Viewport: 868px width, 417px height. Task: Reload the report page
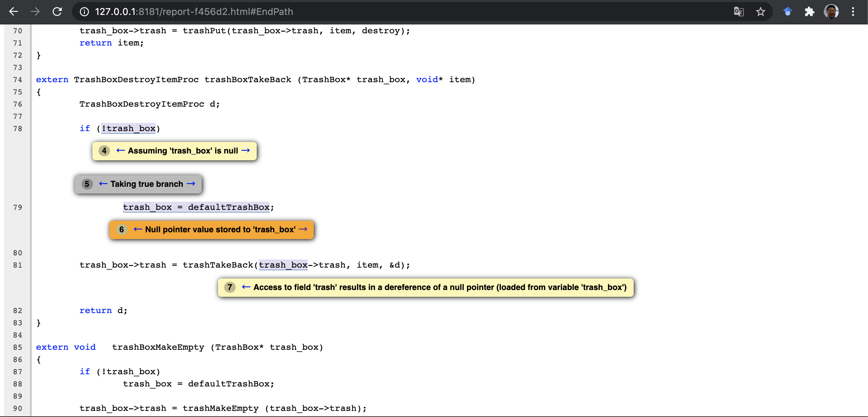57,12
